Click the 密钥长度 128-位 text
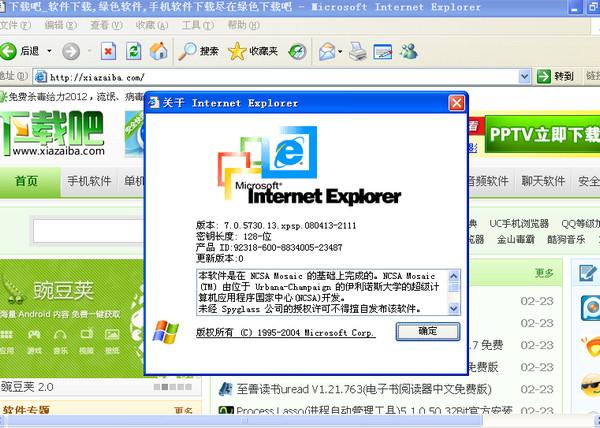The image size is (600, 428). point(233,236)
